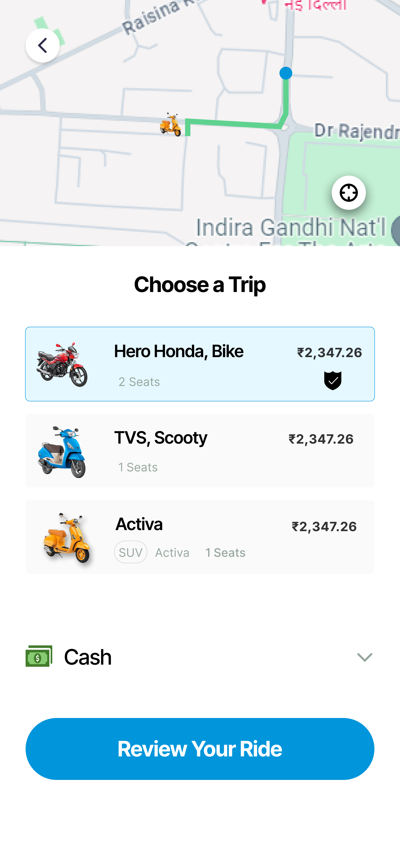This screenshot has width=400, height=868.
Task: Tap the SUV tag on Activa
Action: (x=131, y=552)
